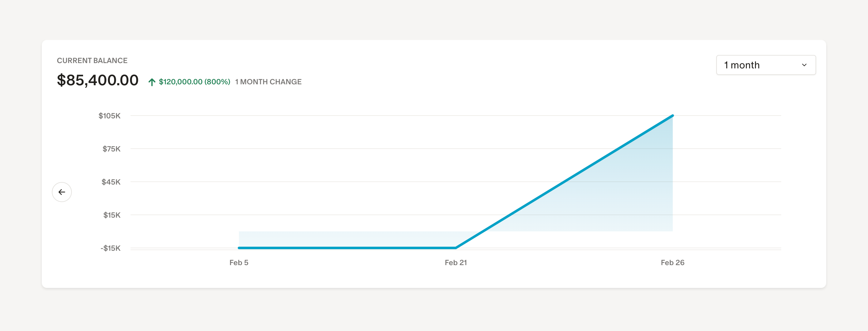868x331 pixels.
Task: Select the Feb 5 date label
Action: [x=239, y=263]
